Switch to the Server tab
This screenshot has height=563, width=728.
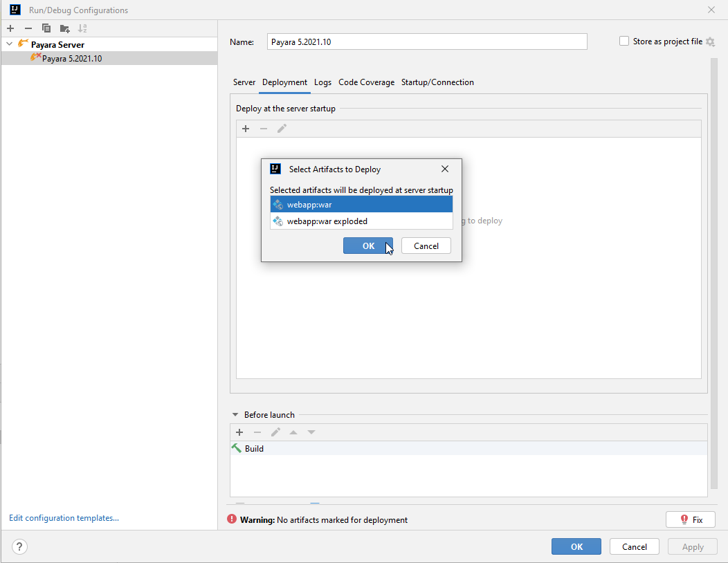click(244, 82)
